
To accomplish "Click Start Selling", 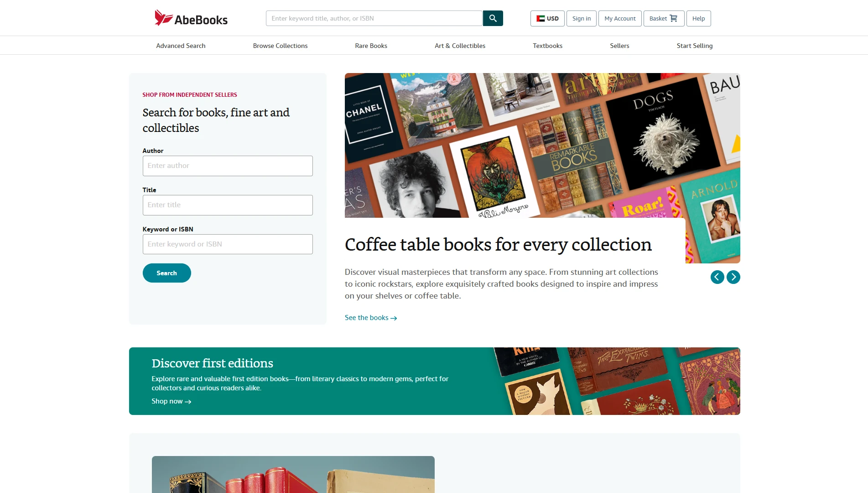I will 694,46.
